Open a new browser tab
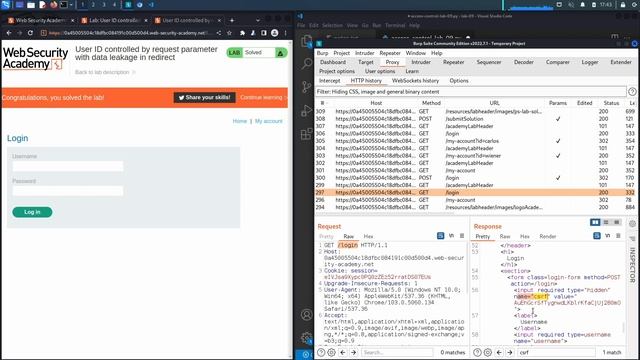 pos(232,20)
